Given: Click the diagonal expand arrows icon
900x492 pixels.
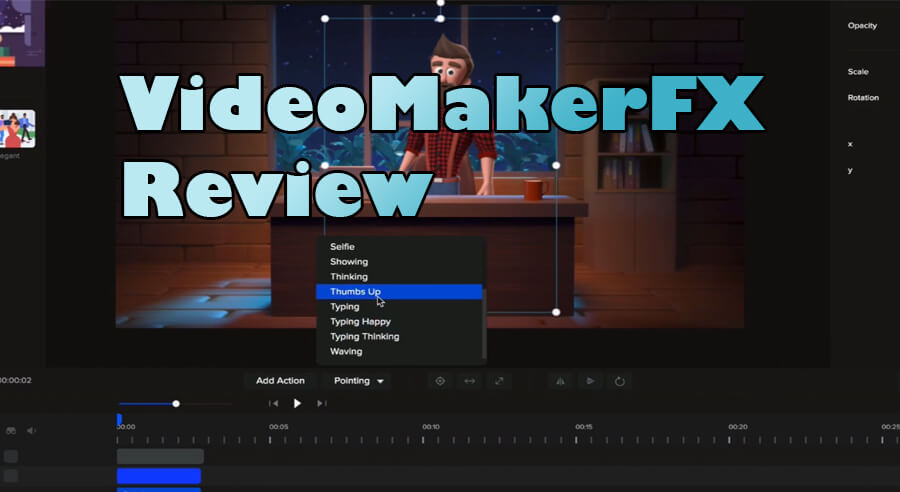Looking at the screenshot, I should (499, 381).
